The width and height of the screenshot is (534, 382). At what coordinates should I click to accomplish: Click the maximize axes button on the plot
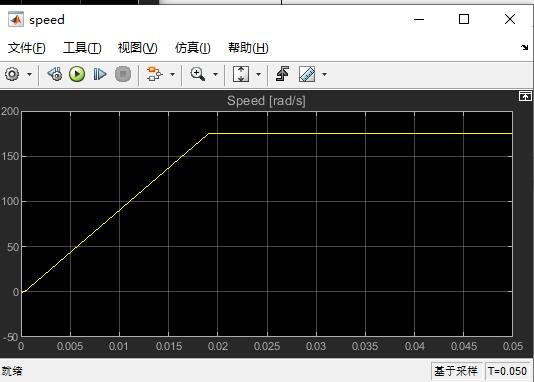coord(525,97)
